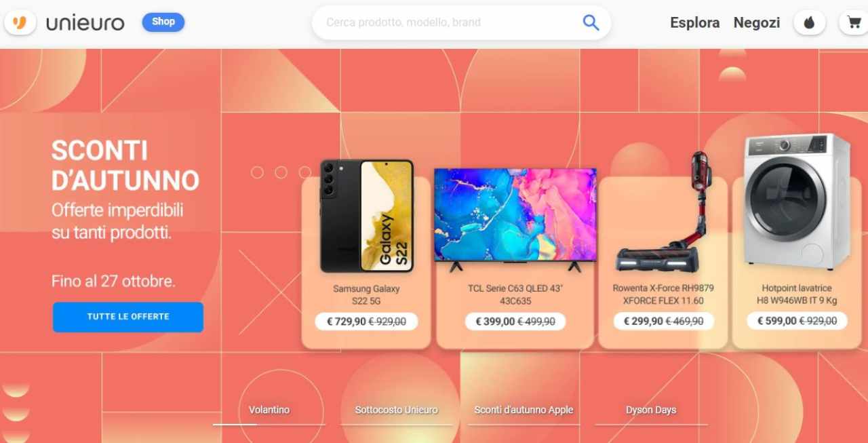Open the Samsung Galaxy S22 product image
The height and width of the screenshot is (443, 868).
click(366, 216)
